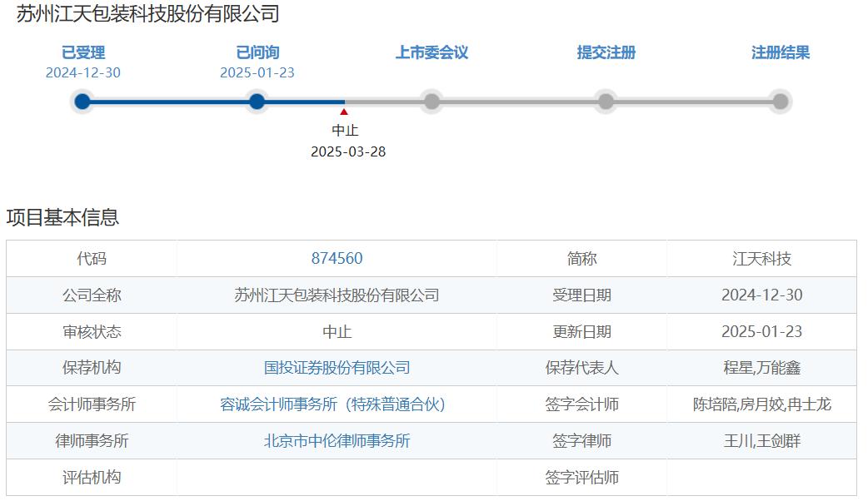Click the 江天科技 abbreviation cell

761,258
